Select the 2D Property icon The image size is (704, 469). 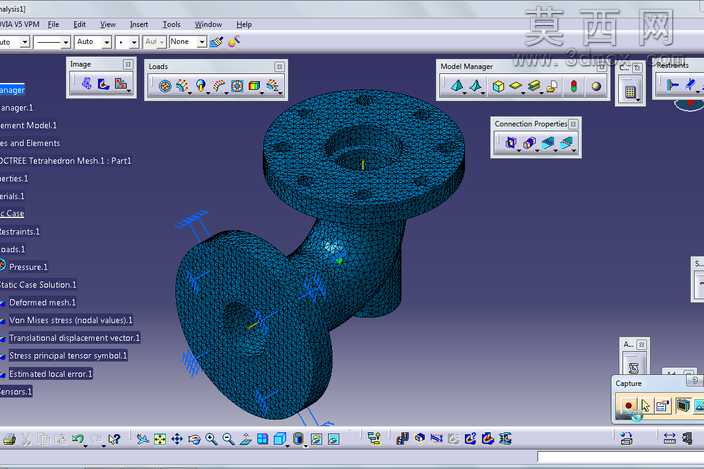point(515,85)
